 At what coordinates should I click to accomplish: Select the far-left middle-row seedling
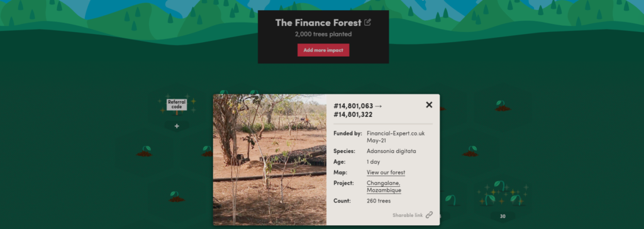click(x=144, y=151)
